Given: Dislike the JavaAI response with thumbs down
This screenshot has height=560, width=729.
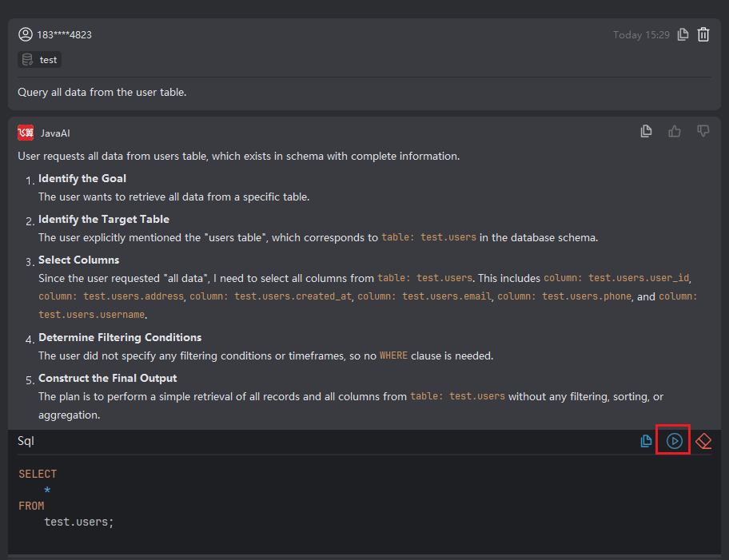Looking at the screenshot, I should click(x=703, y=131).
